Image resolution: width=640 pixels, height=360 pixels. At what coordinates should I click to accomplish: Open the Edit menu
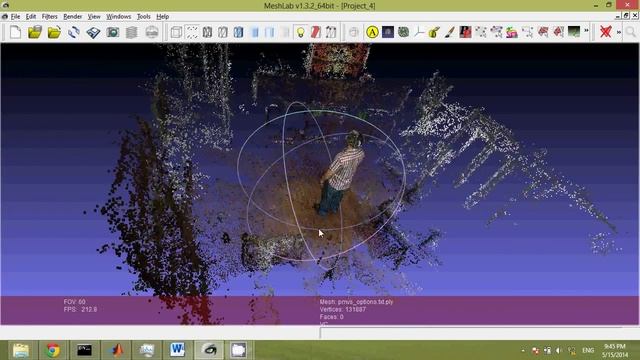(31, 17)
